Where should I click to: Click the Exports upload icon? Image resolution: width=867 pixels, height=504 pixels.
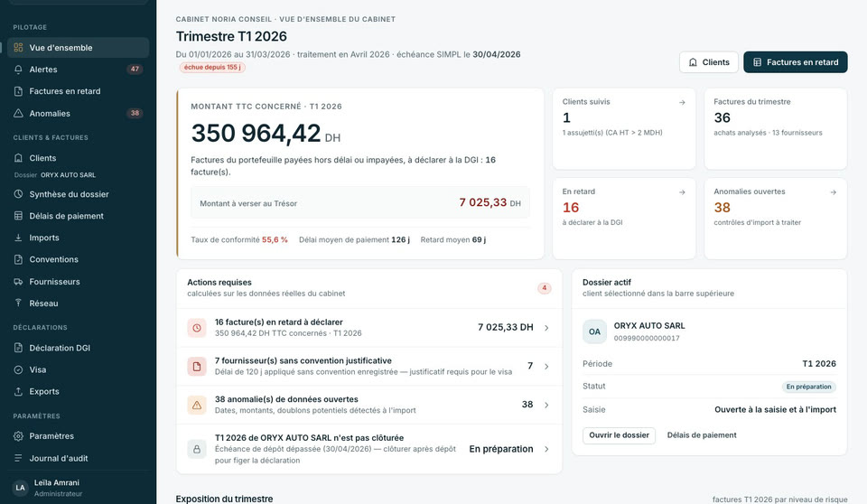point(18,391)
